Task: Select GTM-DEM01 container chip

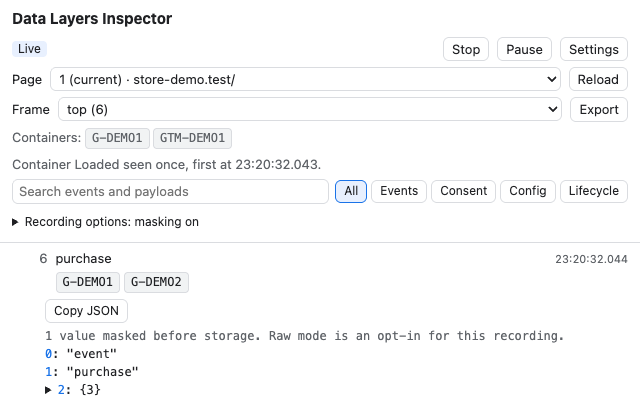Action: tap(192, 138)
